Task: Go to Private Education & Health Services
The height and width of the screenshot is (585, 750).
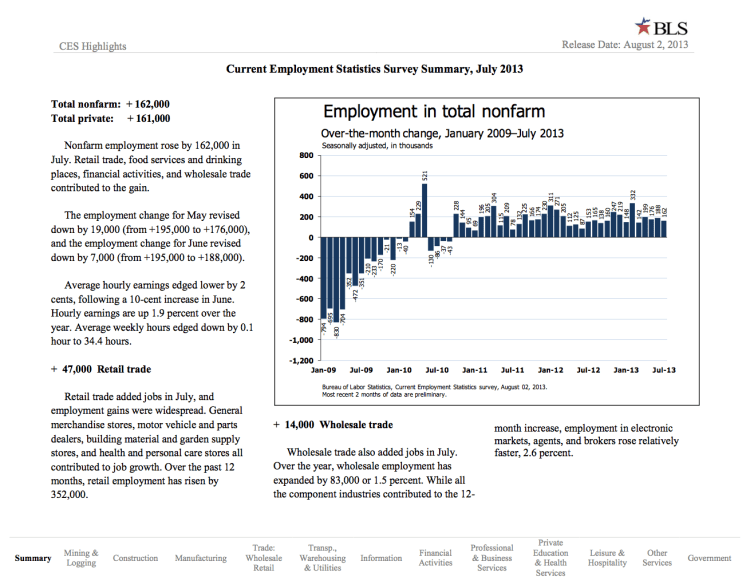Action: pyautogui.click(x=551, y=558)
